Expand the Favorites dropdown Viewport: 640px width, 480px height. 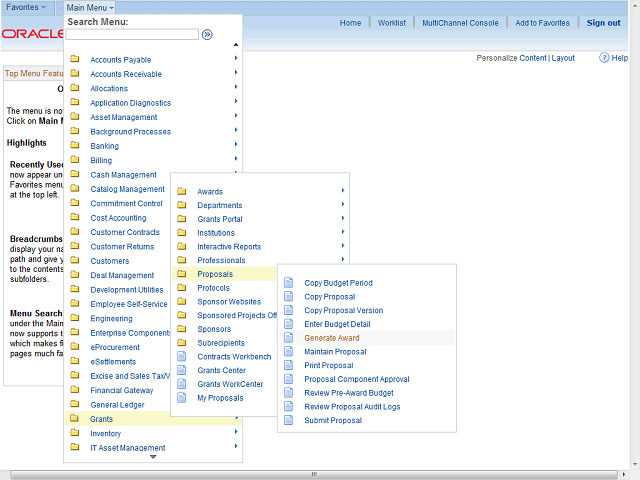(26, 7)
